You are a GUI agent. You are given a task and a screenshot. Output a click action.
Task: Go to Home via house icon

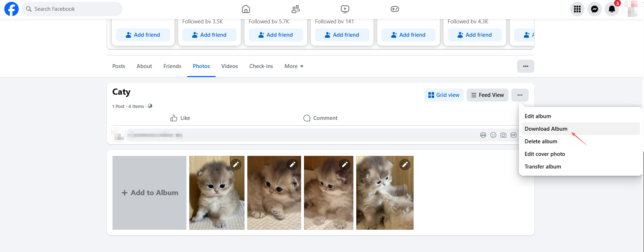tap(246, 9)
